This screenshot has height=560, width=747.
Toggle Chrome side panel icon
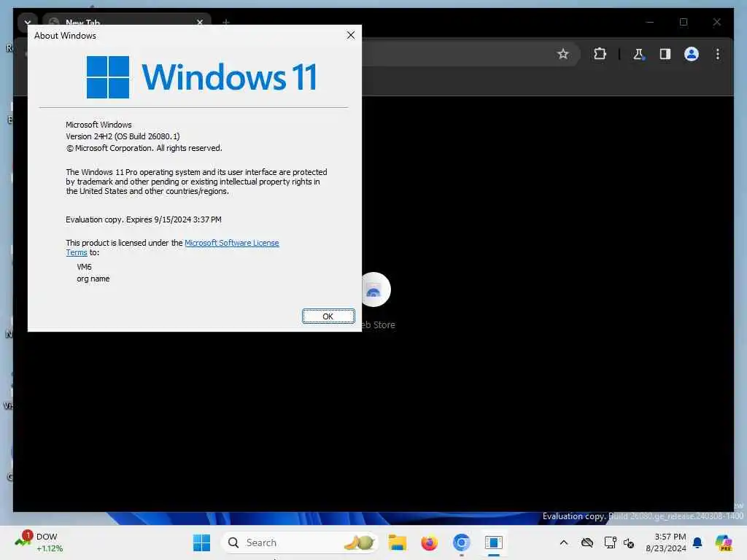point(665,54)
